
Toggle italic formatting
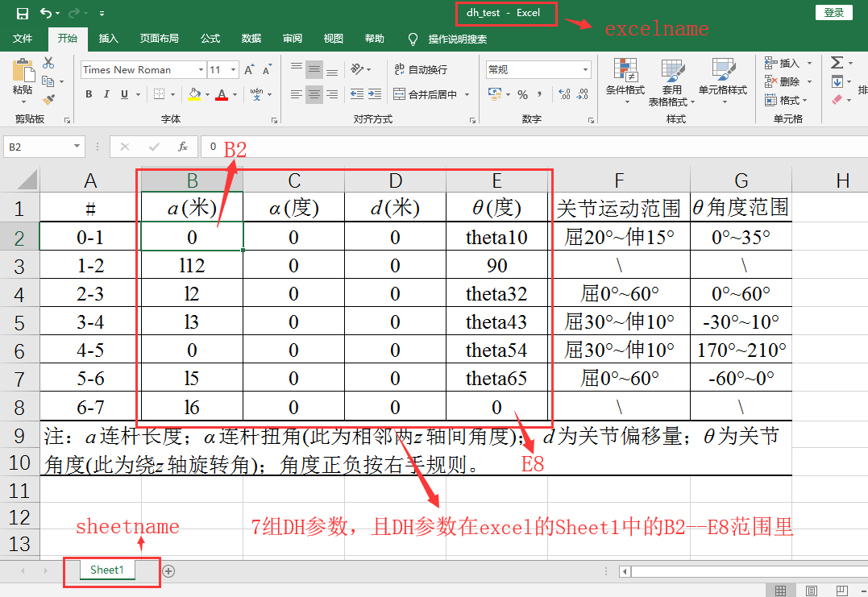point(106,93)
